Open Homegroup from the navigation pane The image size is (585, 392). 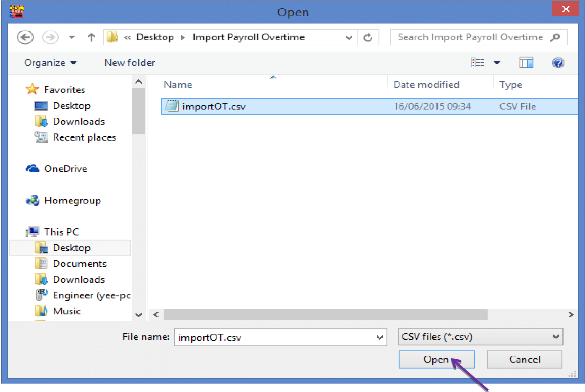click(x=73, y=200)
